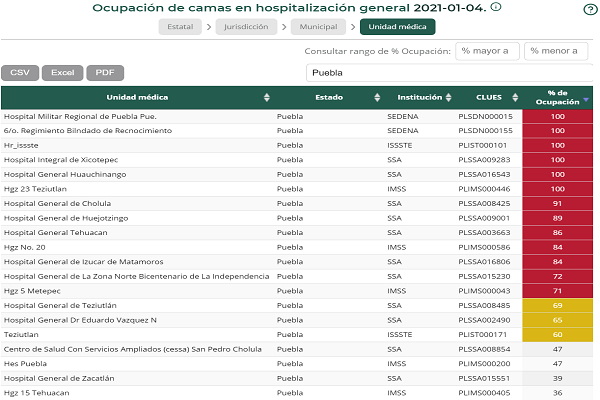Click CLUES code PLSSA016806
Image resolution: width=600 pixels, height=400 pixels.
click(x=484, y=262)
